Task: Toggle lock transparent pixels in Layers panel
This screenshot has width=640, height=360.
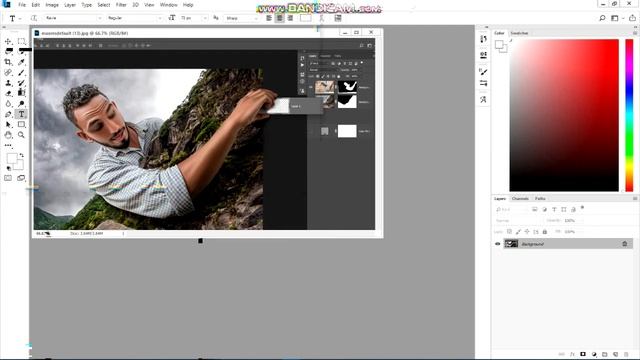Action: [509, 231]
